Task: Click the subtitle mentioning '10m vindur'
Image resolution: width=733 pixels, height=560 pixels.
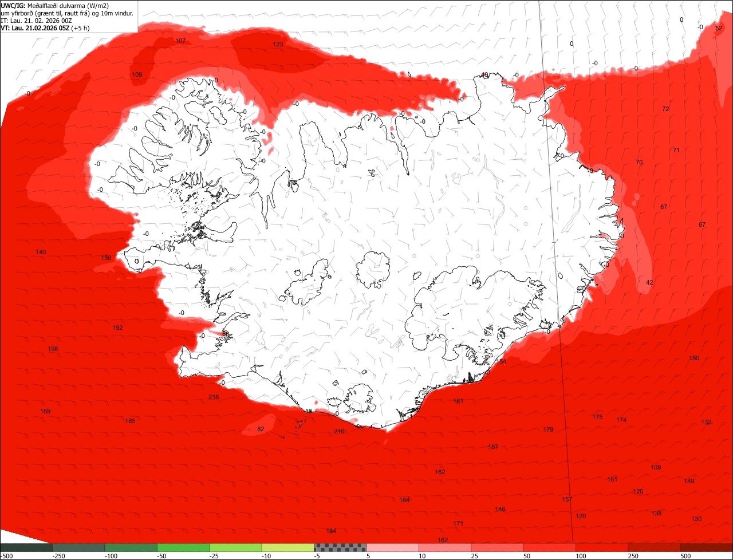Action: tap(67, 13)
